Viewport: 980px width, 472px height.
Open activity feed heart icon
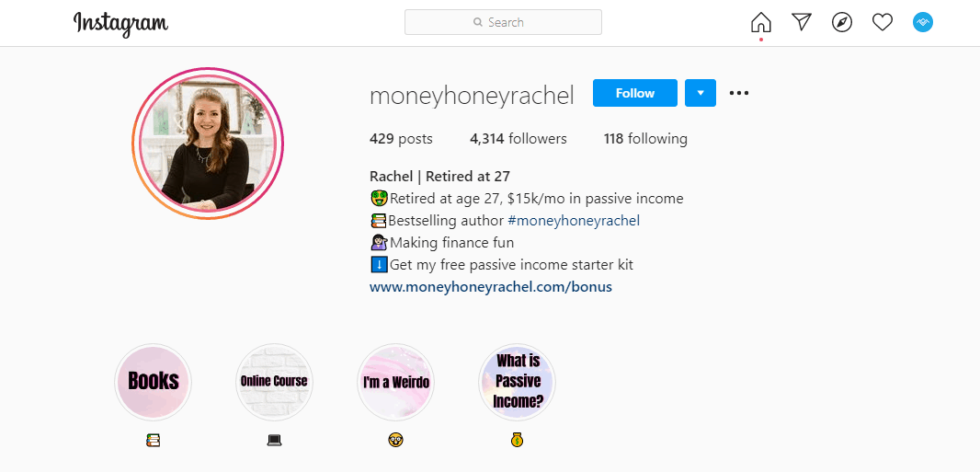click(x=882, y=22)
